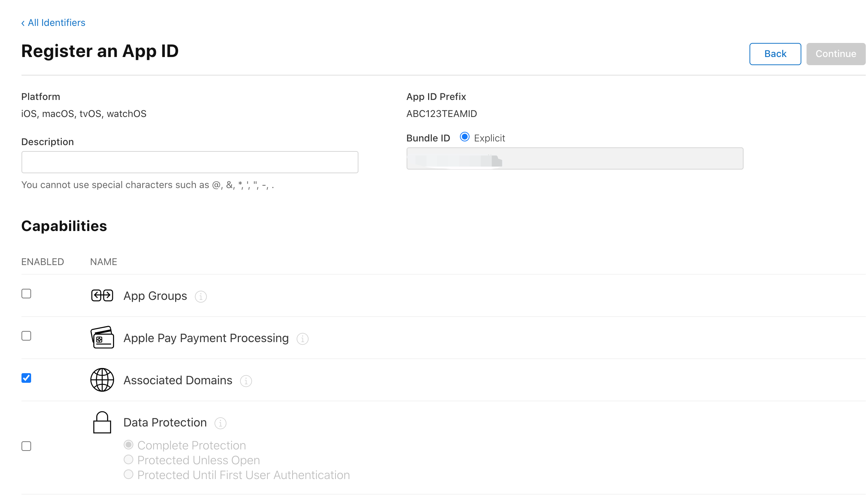Select Protected Until First User Authentication
The image size is (868, 502).
128,474
